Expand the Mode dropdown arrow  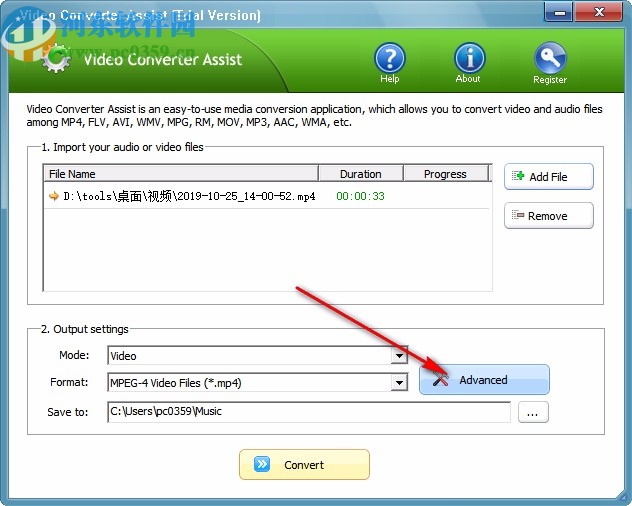pos(399,356)
